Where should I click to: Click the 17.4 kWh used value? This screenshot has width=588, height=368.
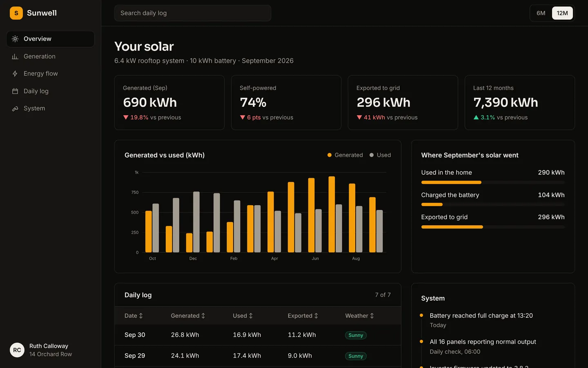click(247, 356)
